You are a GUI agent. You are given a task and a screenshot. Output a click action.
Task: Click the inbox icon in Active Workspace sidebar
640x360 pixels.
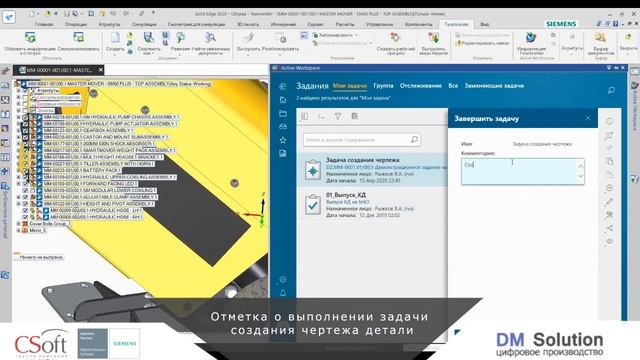coord(282,127)
